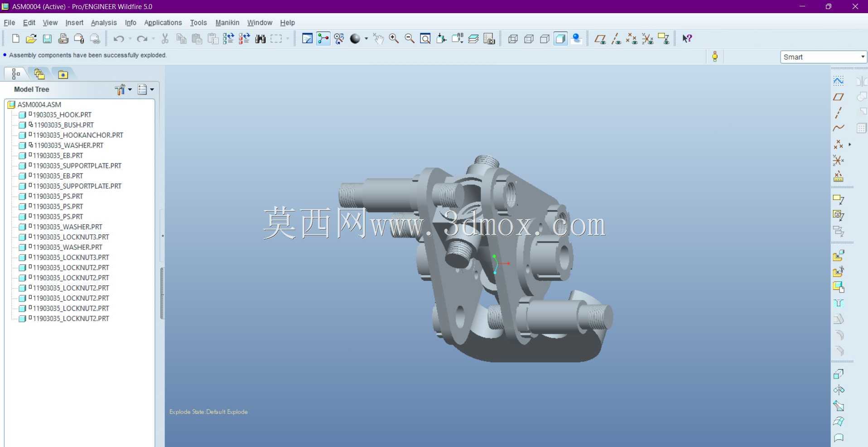Click the yellow status light icon
868x447 pixels.
pos(715,57)
